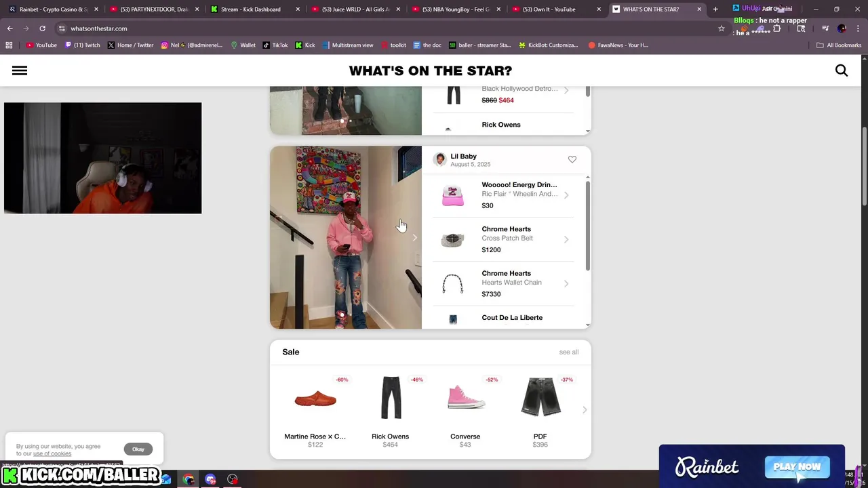
Task: Close the WHAT'S ON THE STAR? tab
Action: (x=699, y=9)
